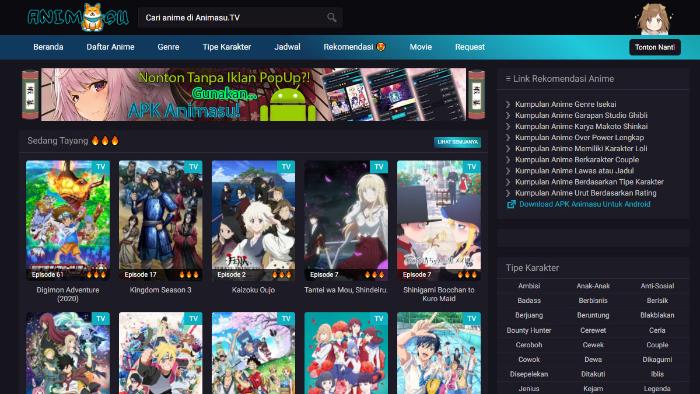Click Shinigami Bocchan to Kuro Maid title

439,294
